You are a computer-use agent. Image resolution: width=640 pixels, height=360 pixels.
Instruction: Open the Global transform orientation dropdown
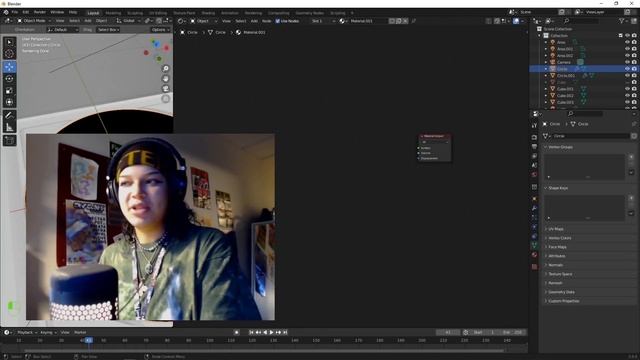click(x=128, y=21)
